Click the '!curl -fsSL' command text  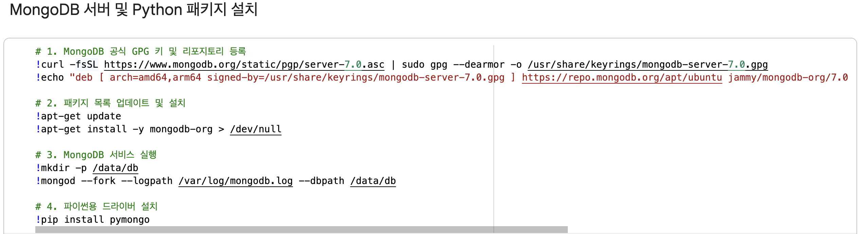pyautogui.click(x=67, y=65)
